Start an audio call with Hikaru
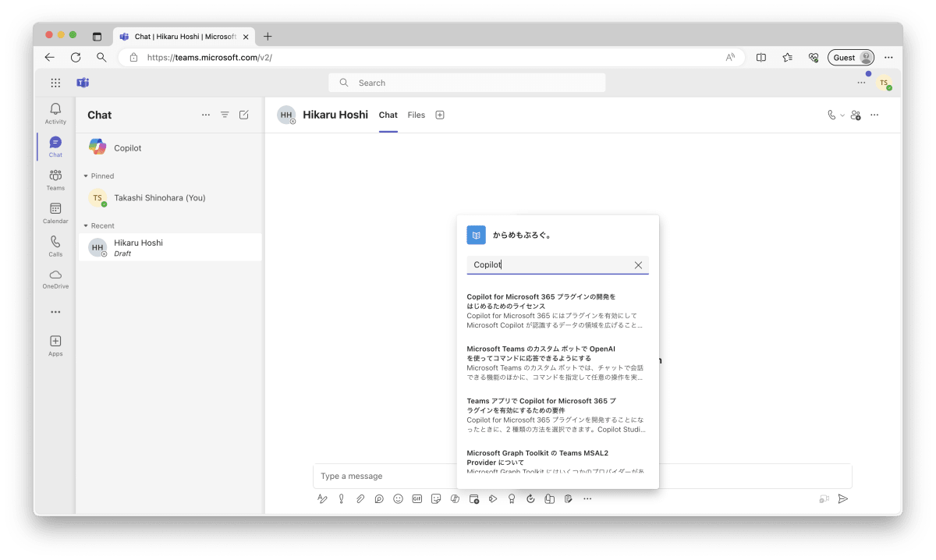 [x=831, y=115]
